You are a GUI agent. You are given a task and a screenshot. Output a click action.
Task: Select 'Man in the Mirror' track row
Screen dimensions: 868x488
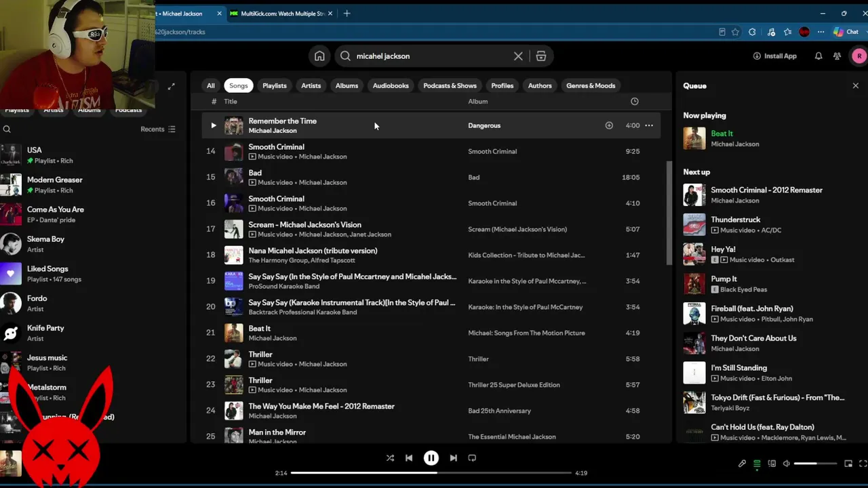coord(431,436)
